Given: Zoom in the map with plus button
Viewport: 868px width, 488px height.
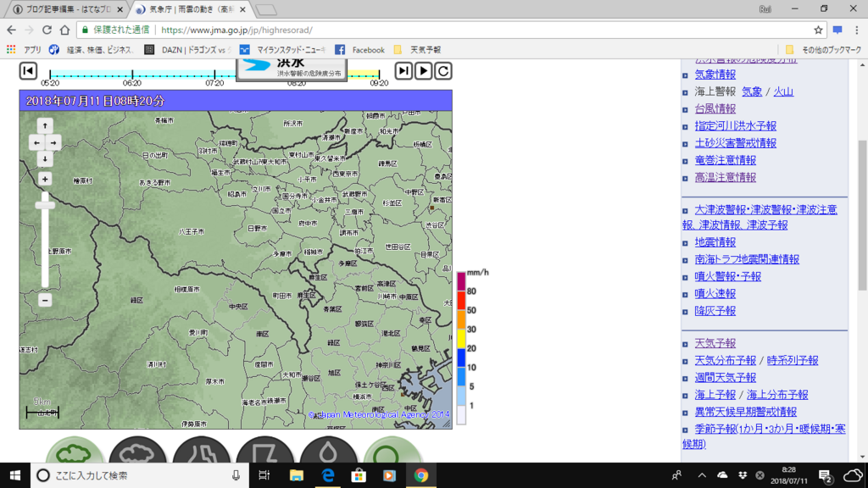Looking at the screenshot, I should click(x=45, y=180).
